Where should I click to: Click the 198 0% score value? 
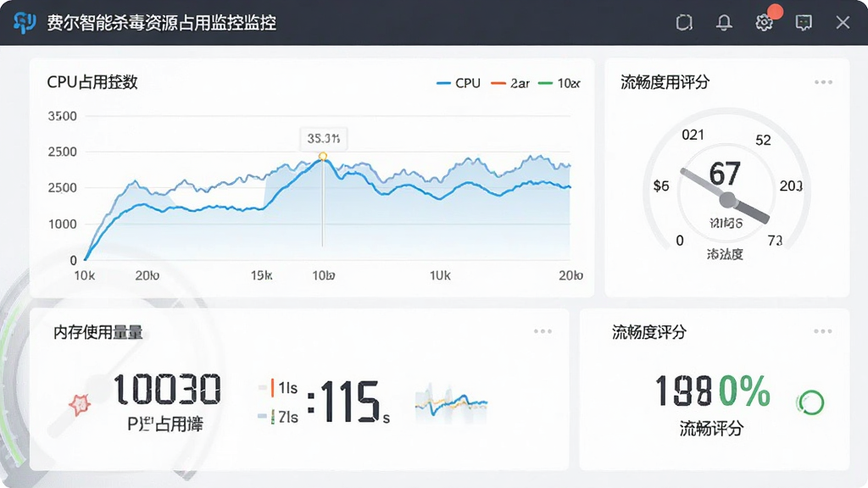(713, 391)
